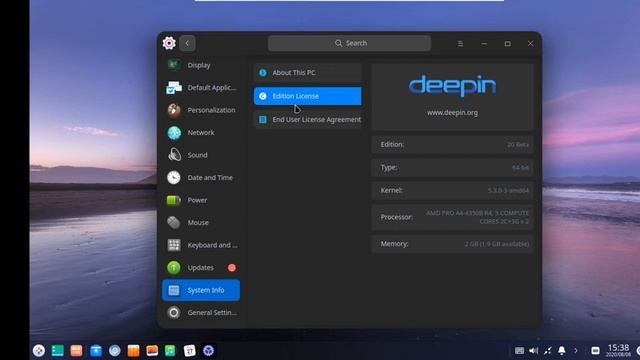Open the green multitasking dock icon

58,351
